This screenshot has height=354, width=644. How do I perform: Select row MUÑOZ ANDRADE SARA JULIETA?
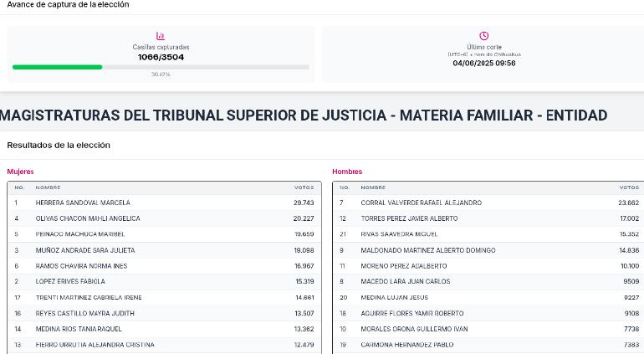pos(164,250)
